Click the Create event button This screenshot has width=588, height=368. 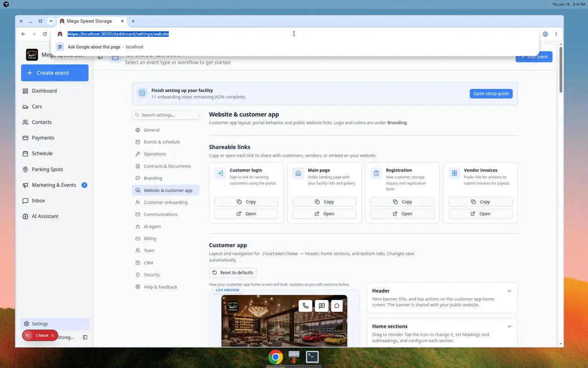pos(55,73)
